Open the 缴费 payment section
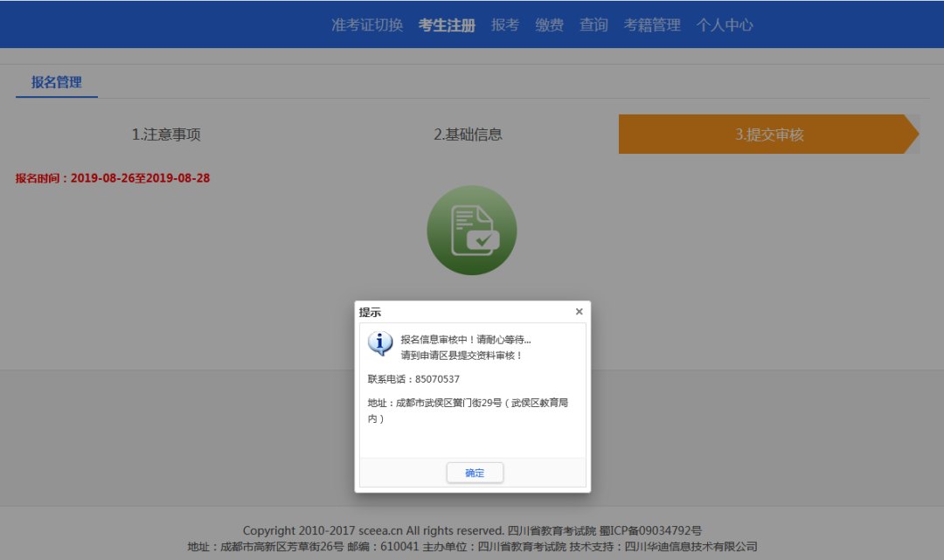The width and height of the screenshot is (944, 560). tap(549, 25)
